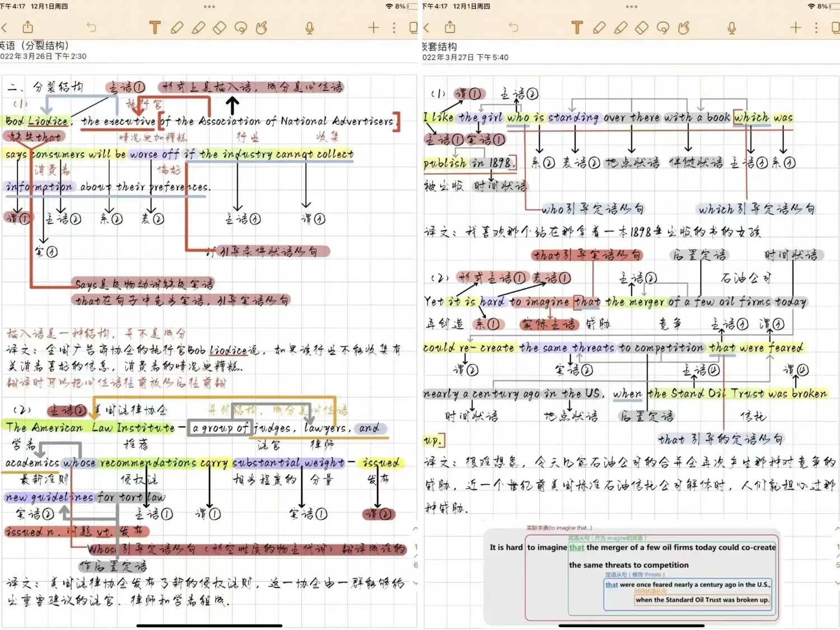Select the Pen tool in left note
The width and height of the screenshot is (840, 630).
click(177, 27)
